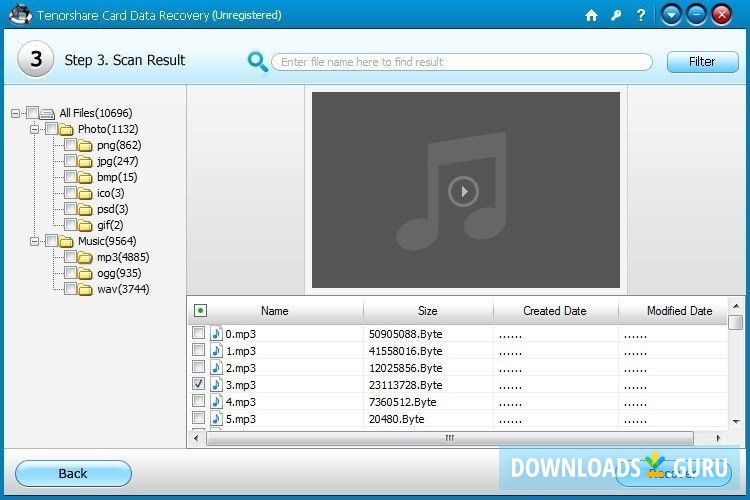Click the file name search field
This screenshot has height=500, width=750.
tap(462, 62)
